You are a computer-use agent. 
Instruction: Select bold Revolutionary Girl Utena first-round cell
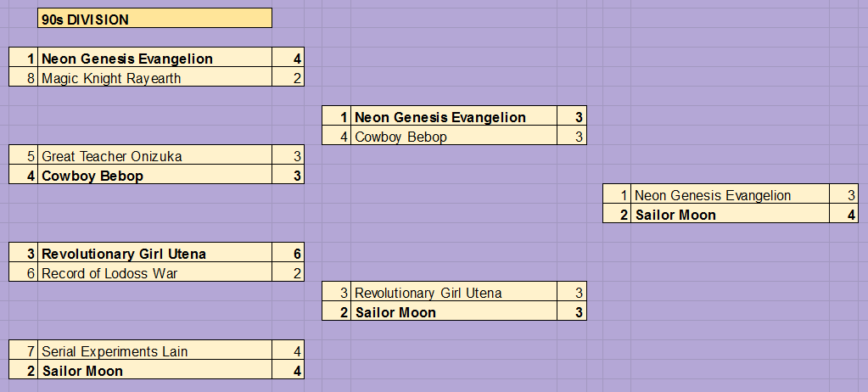point(154,253)
